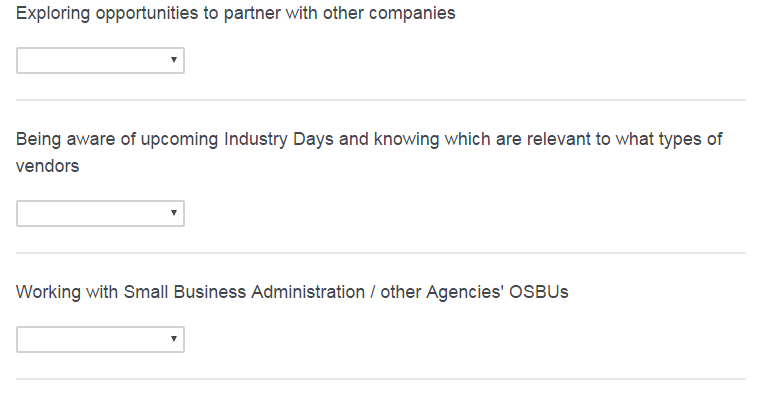Click the 'Working with Small Business Administration' label
The width and height of the screenshot is (768, 398).
click(292, 292)
